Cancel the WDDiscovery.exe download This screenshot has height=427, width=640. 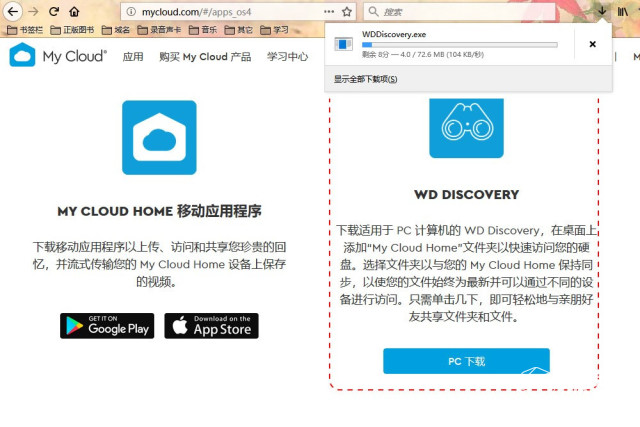pos(593,44)
